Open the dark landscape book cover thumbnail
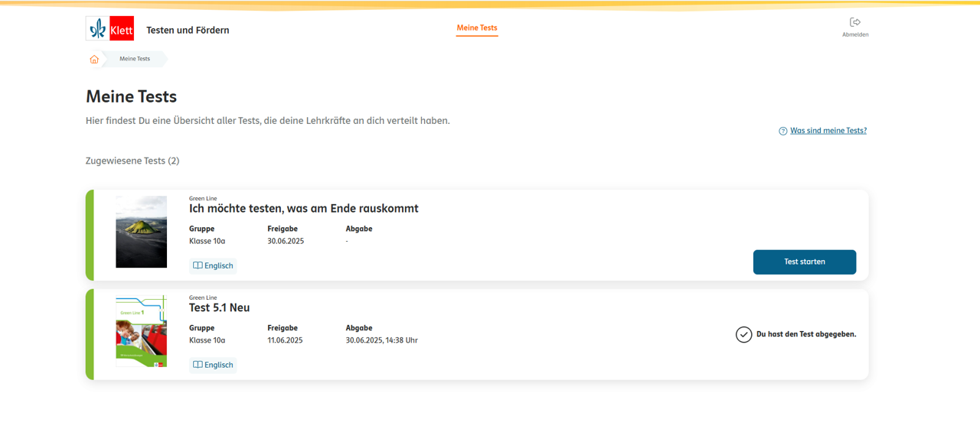This screenshot has height=439, width=980. (x=141, y=232)
